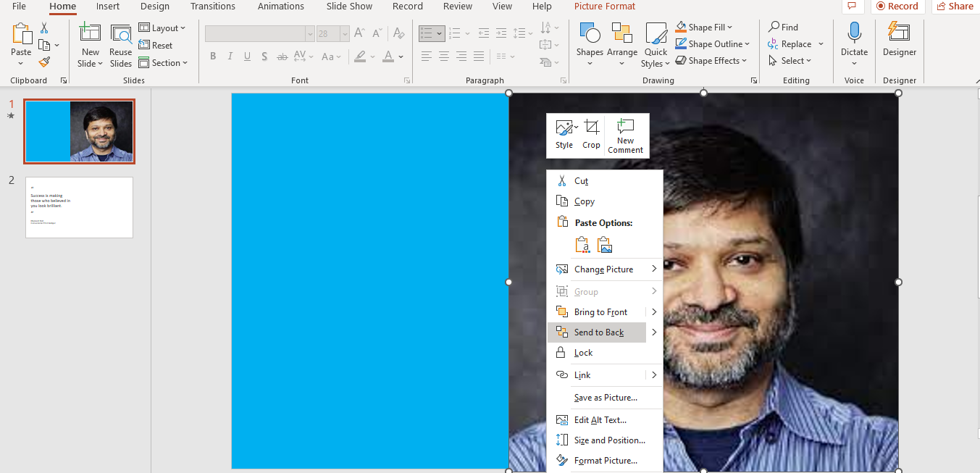Switch to the Transitions tab

(x=213, y=7)
